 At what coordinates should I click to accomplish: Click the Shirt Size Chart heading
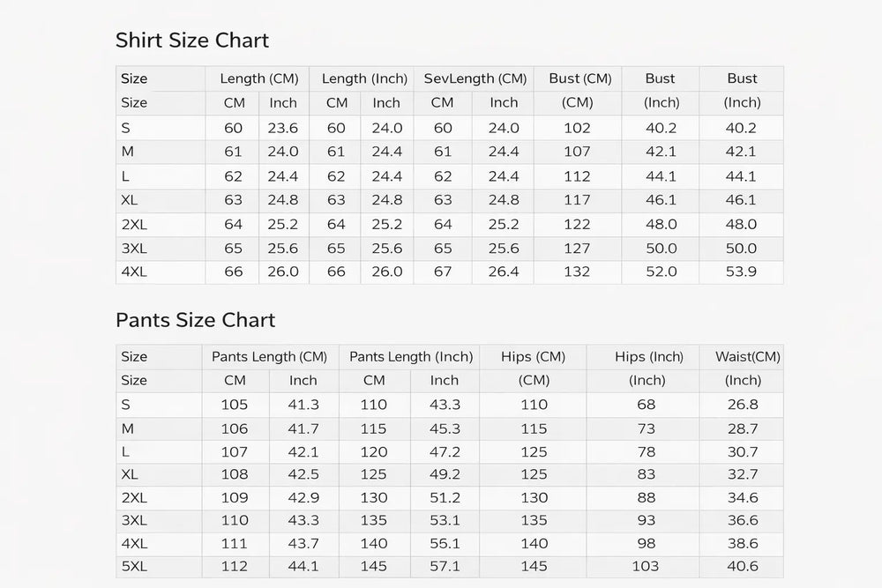[192, 41]
